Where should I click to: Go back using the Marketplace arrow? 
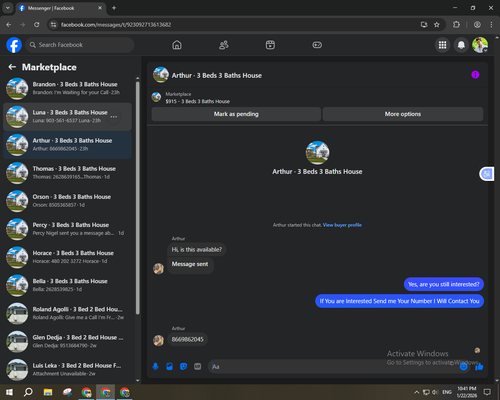[x=12, y=67]
